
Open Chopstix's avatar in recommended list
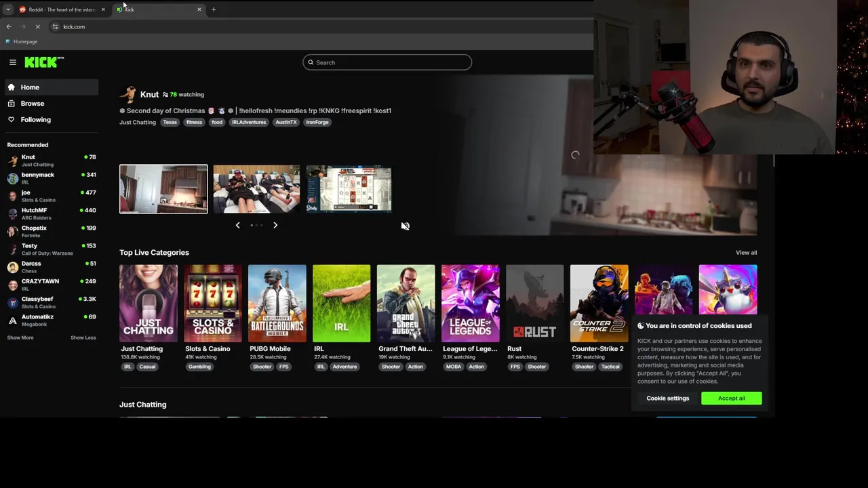pos(13,231)
